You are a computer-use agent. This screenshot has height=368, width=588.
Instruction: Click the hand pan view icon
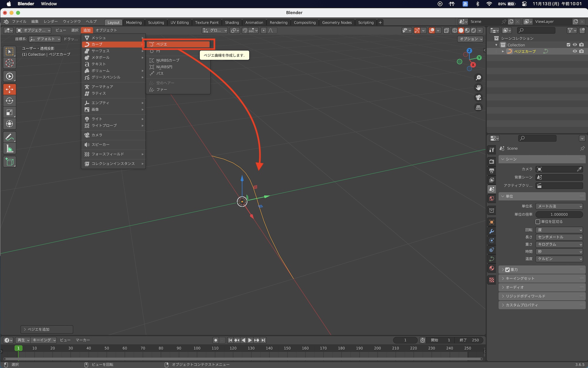point(478,87)
